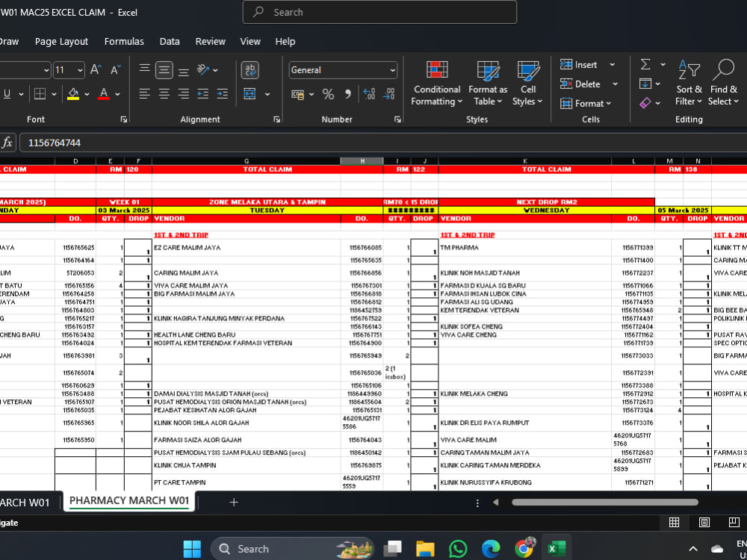Click the horizontal scrollbar thumb
This screenshot has height=560, width=747.
(x=605, y=503)
